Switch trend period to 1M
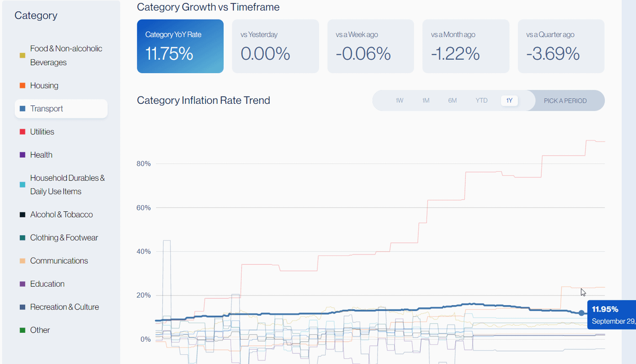636x364 pixels. 426,100
